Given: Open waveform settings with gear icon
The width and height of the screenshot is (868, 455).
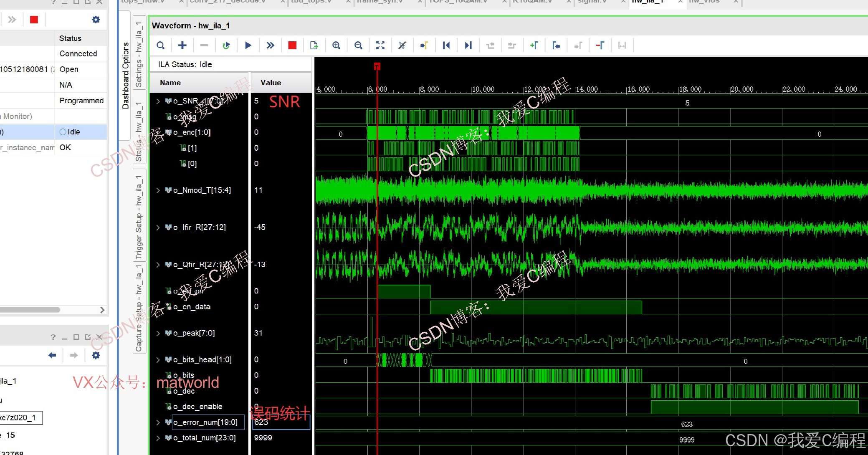Looking at the screenshot, I should [96, 19].
